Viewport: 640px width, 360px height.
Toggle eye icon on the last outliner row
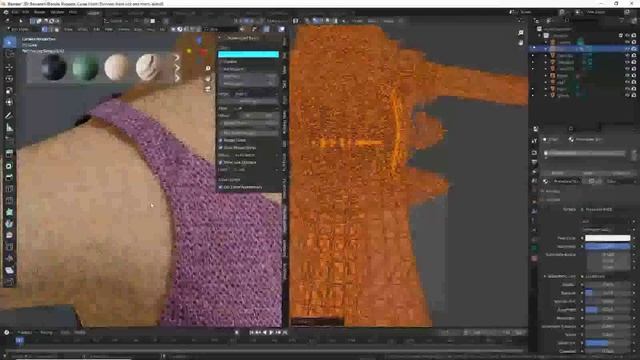627,95
